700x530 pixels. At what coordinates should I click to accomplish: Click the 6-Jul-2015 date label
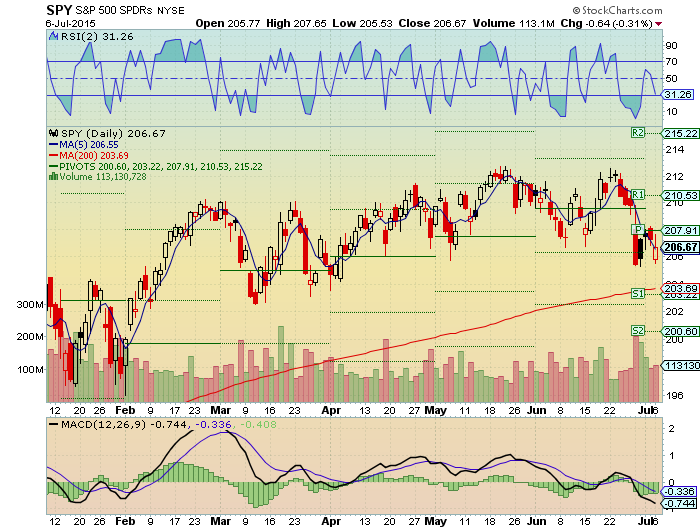71,24
